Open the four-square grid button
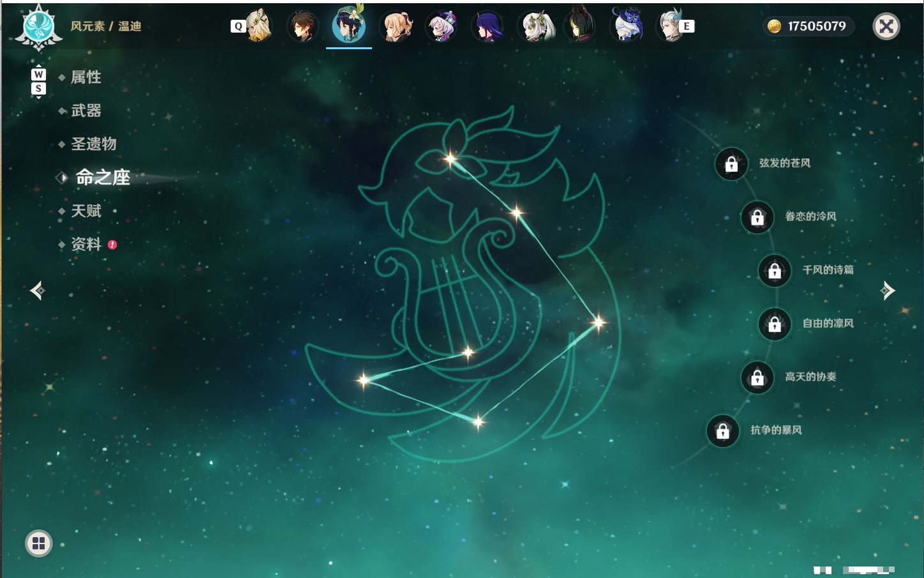This screenshot has height=578, width=924. point(38,544)
